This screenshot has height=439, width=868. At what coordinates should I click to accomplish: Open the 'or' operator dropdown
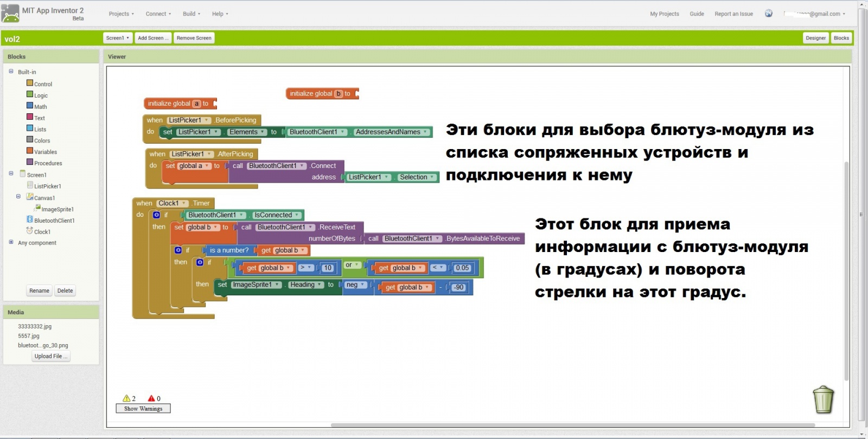[x=352, y=265]
